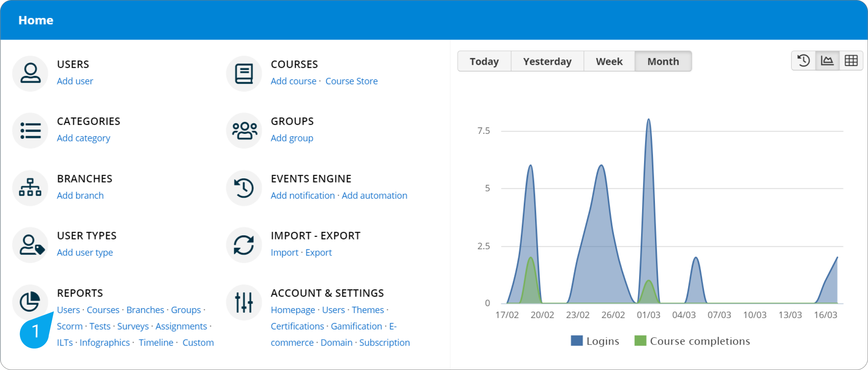868x370 pixels.
Task: Open the Branches report link
Action: click(x=145, y=310)
